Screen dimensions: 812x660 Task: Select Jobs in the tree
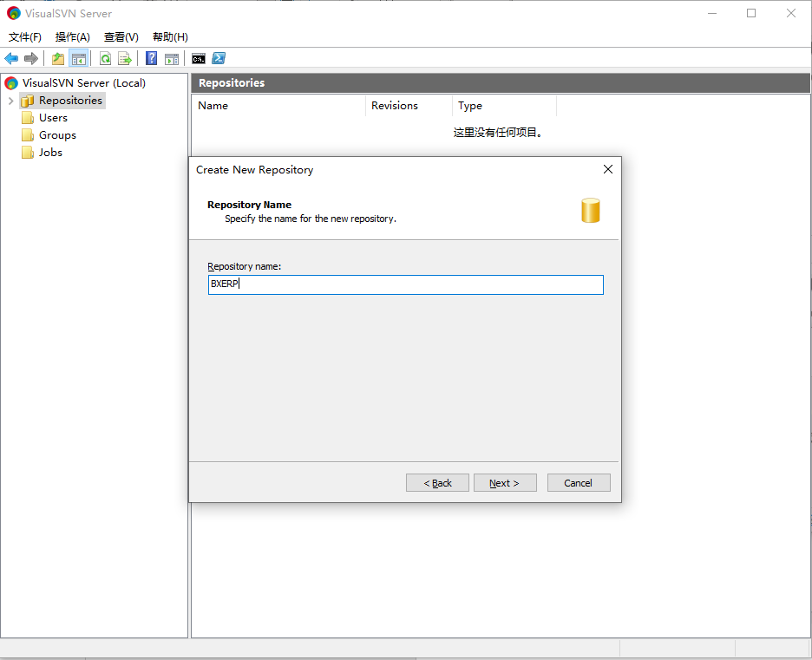(50, 153)
